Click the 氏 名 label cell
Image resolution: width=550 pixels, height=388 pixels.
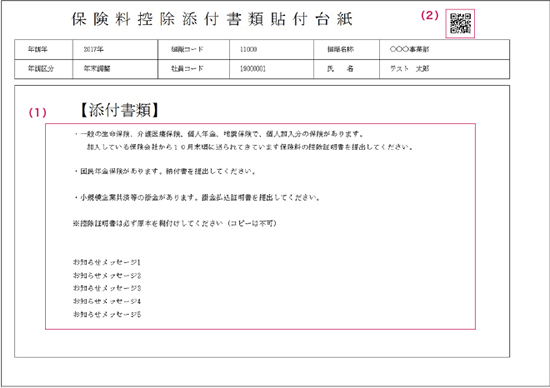(347, 69)
